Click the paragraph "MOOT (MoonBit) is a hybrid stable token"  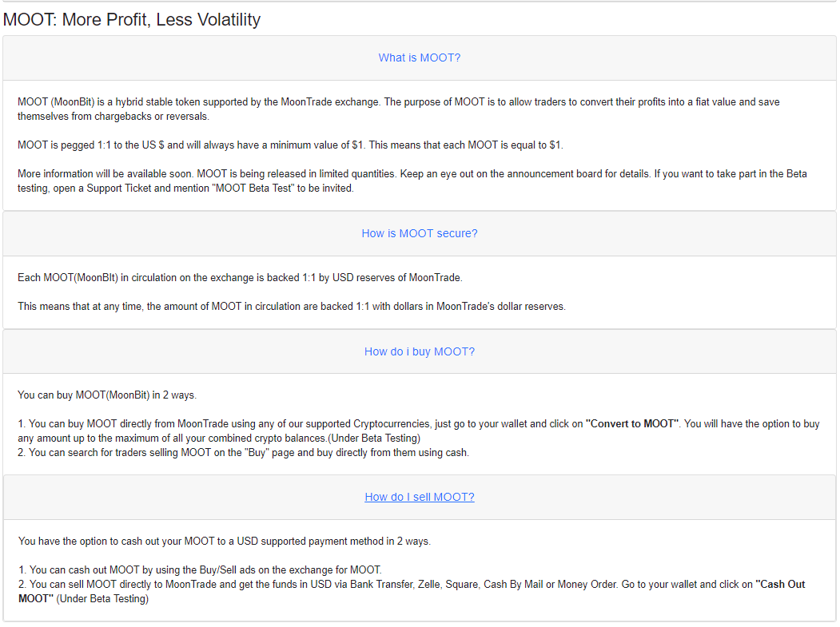tap(399, 109)
